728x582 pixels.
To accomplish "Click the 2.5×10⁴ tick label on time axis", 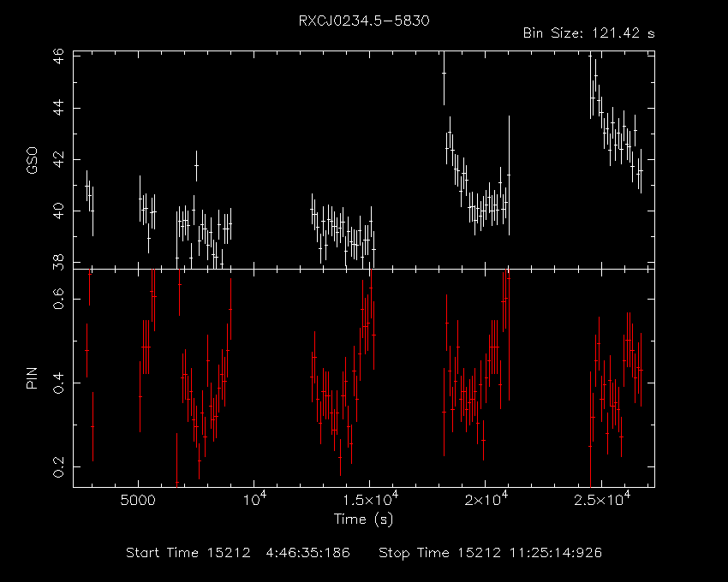I will click(x=602, y=499).
